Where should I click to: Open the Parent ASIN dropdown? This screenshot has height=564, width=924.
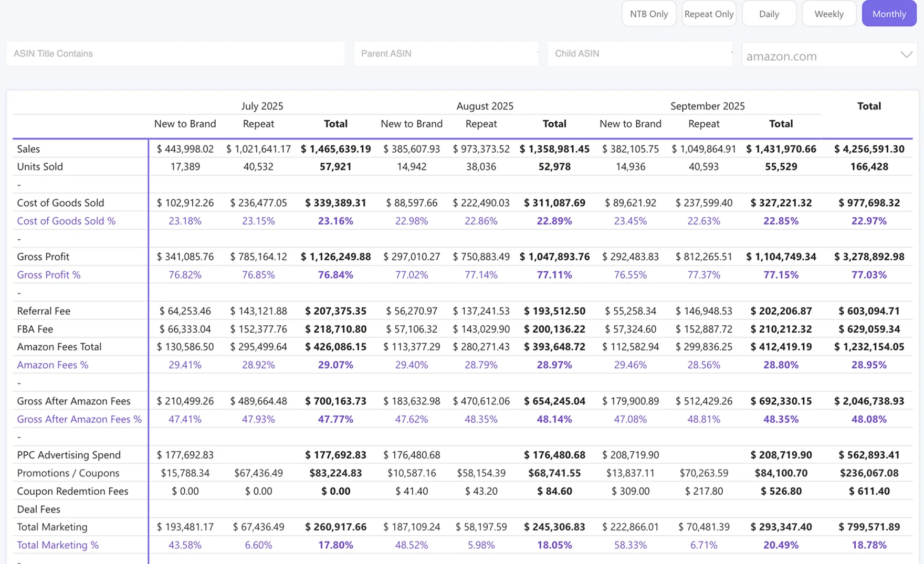point(446,54)
